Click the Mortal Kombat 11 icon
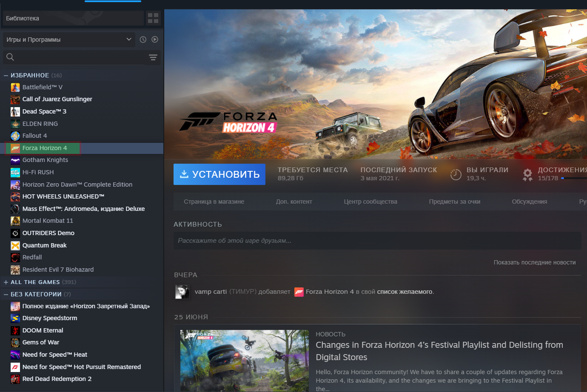This screenshot has height=392, width=587. (15, 221)
